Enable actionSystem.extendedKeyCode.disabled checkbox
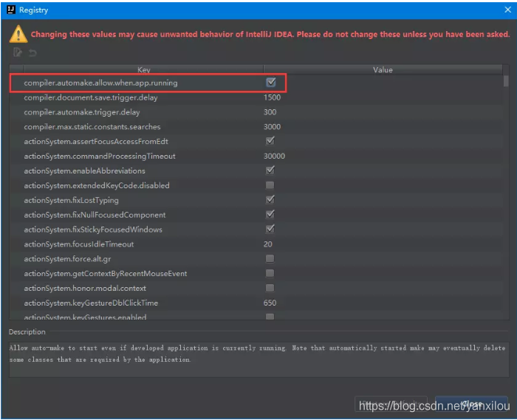Viewport: 517px width, 420px height. (x=270, y=185)
